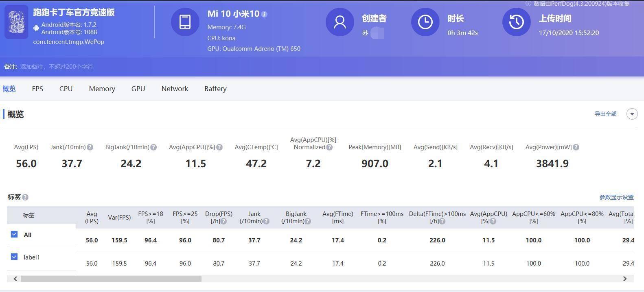Click the Avg(CTemp) value 47.2
Image resolution: width=644 pixels, height=292 pixels.
(x=256, y=163)
